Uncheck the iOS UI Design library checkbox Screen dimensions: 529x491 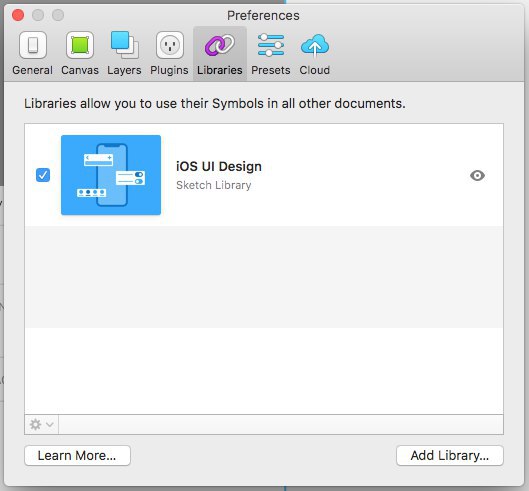pyautogui.click(x=43, y=175)
